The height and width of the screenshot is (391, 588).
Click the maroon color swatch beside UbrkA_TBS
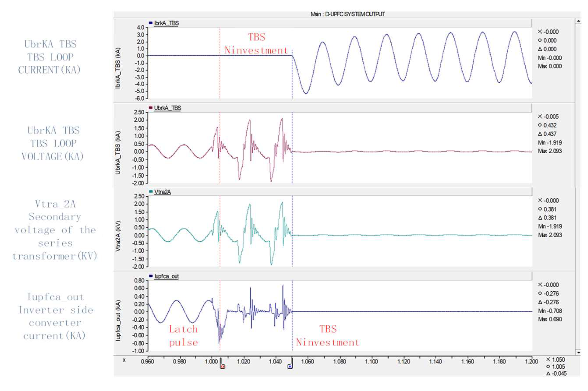(x=150, y=108)
